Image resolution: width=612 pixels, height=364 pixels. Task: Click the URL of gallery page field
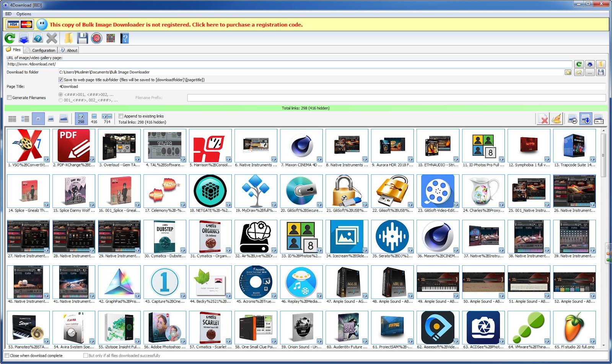coord(289,64)
